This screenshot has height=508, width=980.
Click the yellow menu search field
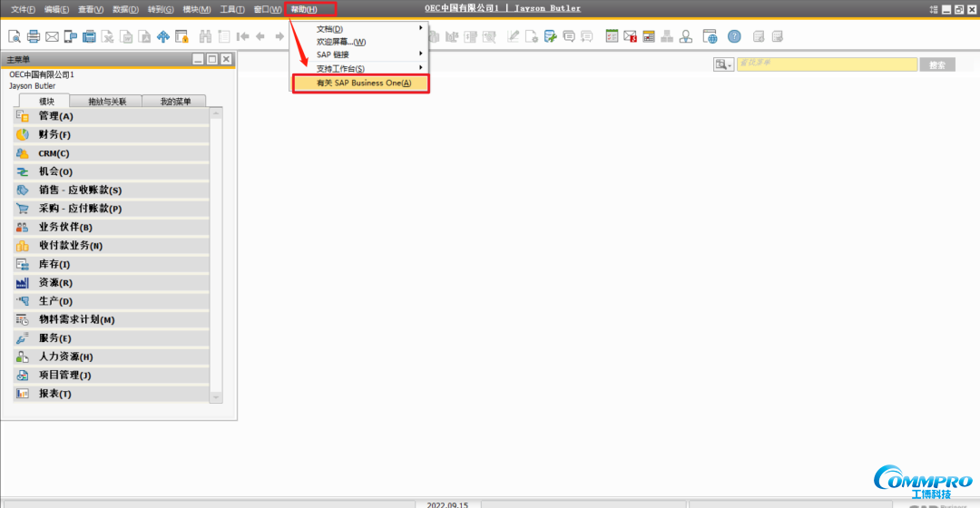tap(826, 64)
